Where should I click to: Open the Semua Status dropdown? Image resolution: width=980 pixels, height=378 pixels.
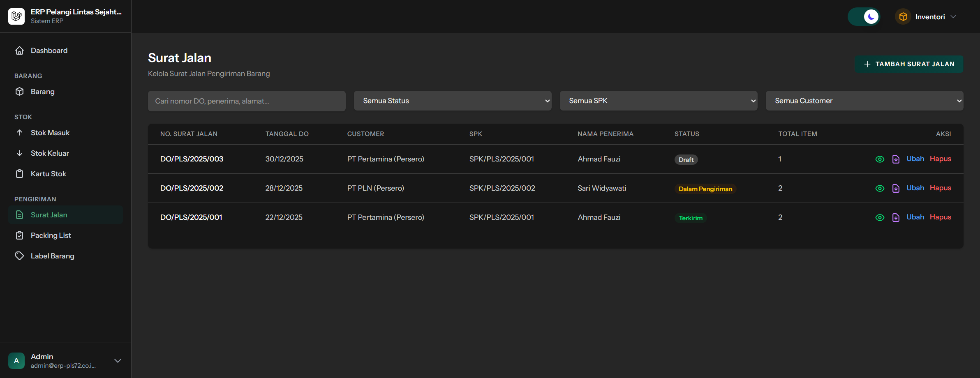pyautogui.click(x=452, y=101)
